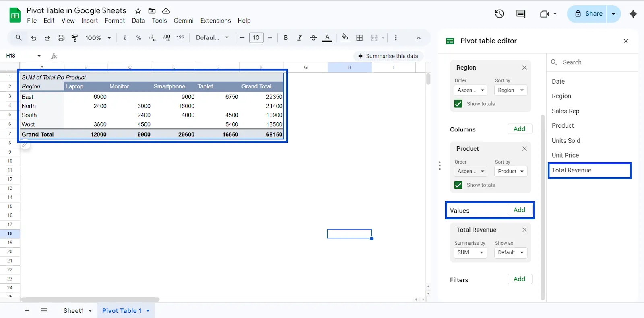The width and height of the screenshot is (644, 318).
Task: Open the Insert menu
Action: tap(89, 21)
